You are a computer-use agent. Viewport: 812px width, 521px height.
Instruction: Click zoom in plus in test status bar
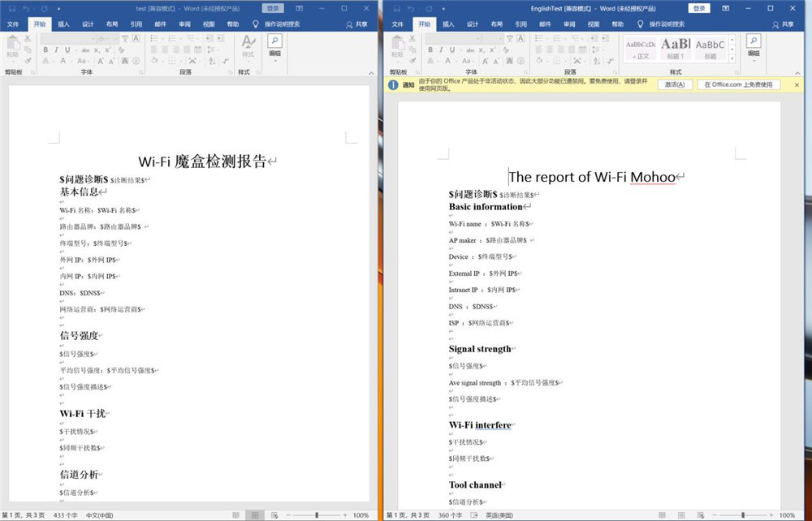click(x=345, y=515)
